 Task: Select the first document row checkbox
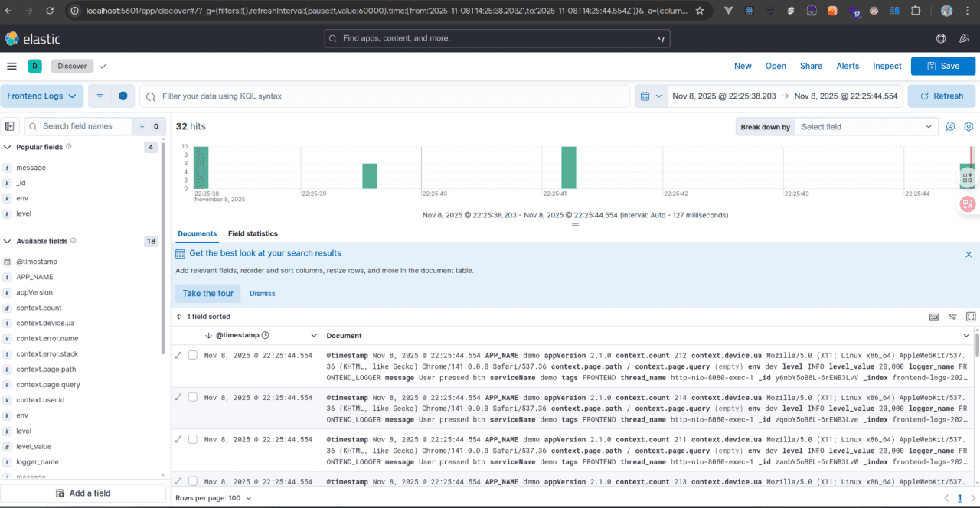pos(193,355)
